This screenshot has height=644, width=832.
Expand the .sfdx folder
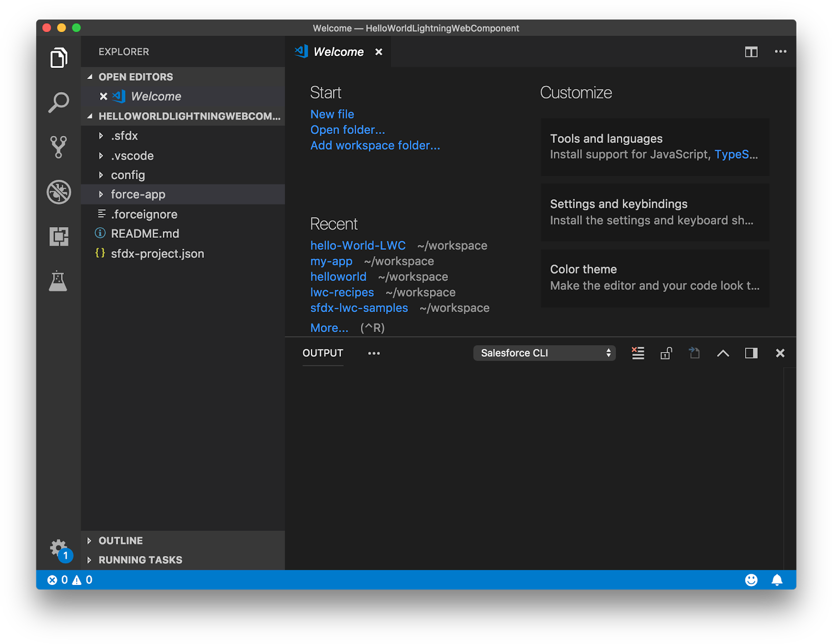pyautogui.click(x=183, y=136)
